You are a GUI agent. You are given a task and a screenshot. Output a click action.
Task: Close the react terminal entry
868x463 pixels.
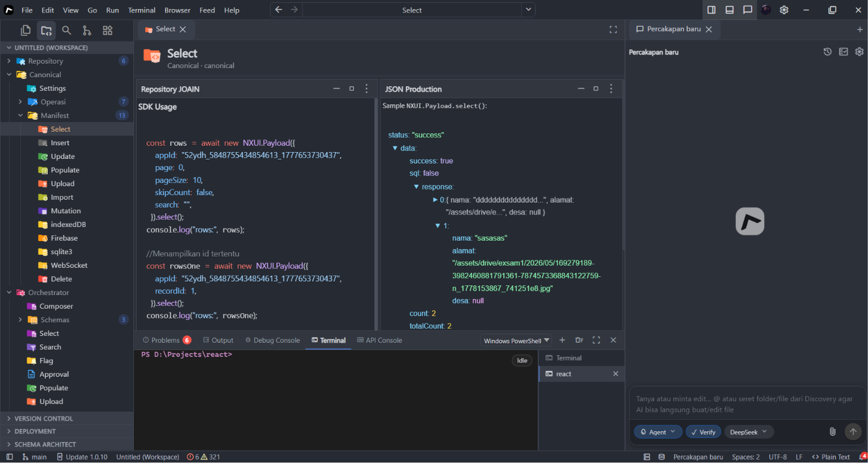616,373
